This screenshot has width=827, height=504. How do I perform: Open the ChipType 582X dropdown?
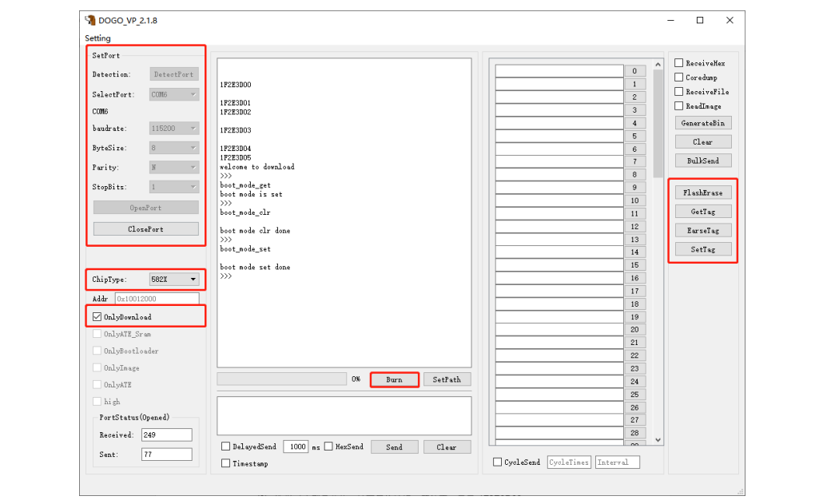coord(174,279)
